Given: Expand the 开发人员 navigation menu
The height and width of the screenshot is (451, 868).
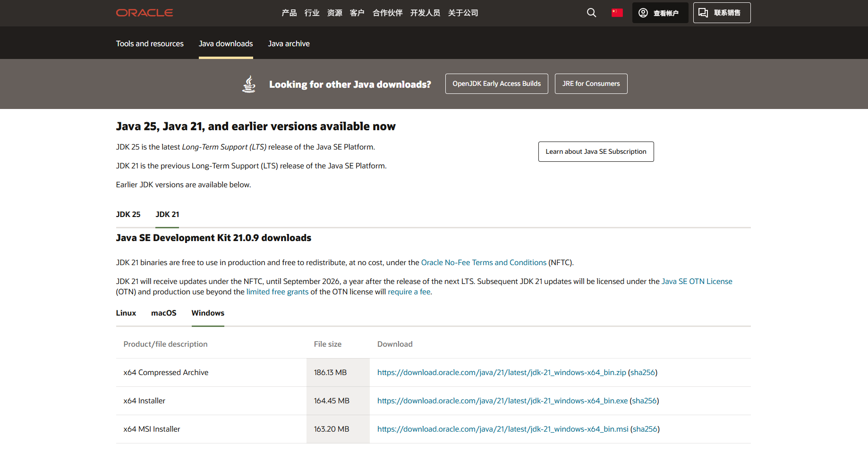Looking at the screenshot, I should coord(425,13).
